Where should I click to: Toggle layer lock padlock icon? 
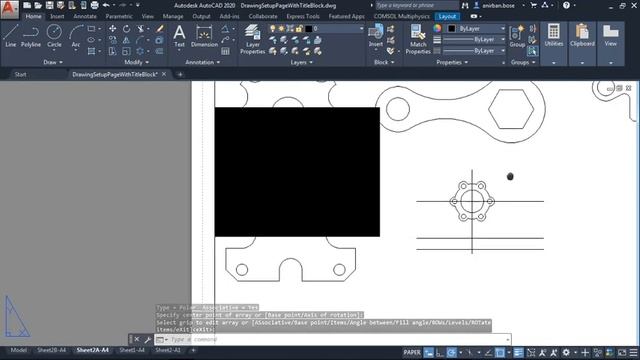299,29
